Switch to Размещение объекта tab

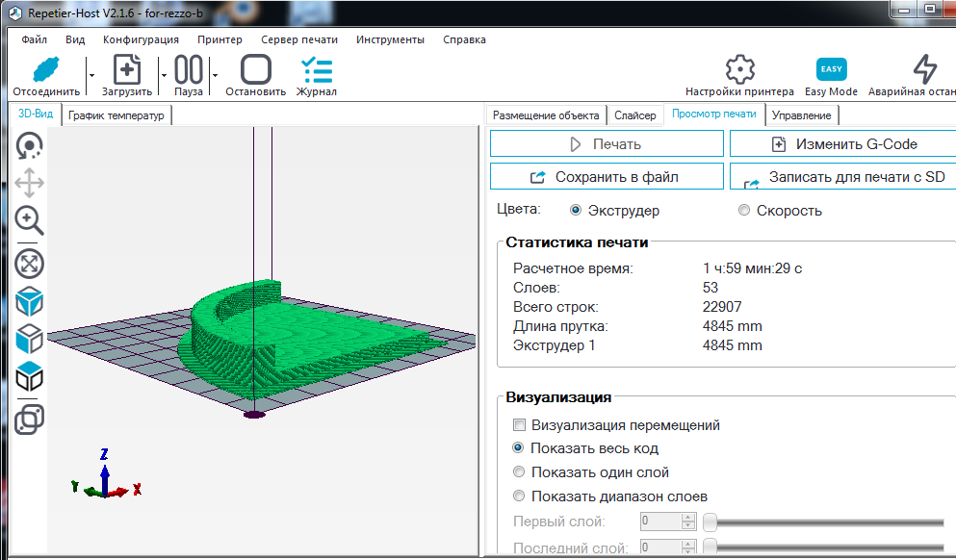point(546,115)
